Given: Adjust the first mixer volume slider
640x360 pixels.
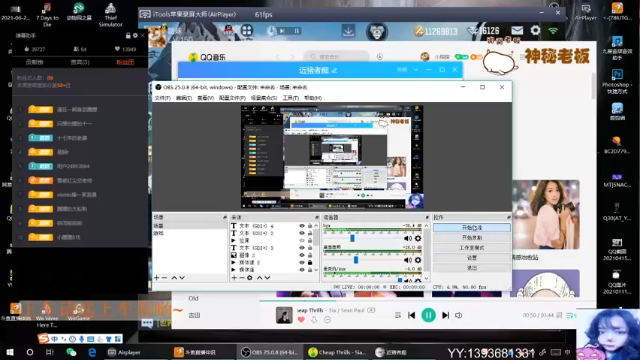Looking at the screenshot, I should coord(352,238).
